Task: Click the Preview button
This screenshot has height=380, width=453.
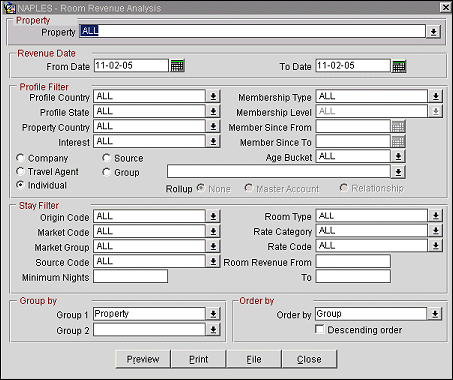Action: (143, 359)
